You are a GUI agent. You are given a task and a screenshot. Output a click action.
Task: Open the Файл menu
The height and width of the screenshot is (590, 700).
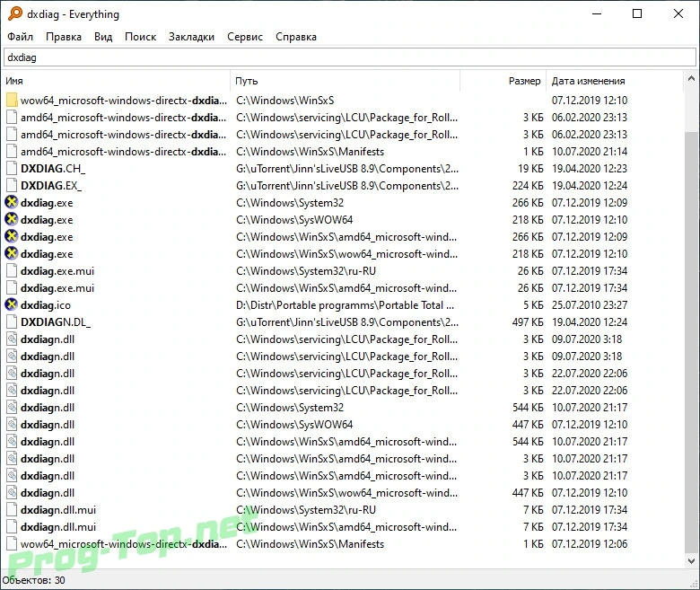20,37
